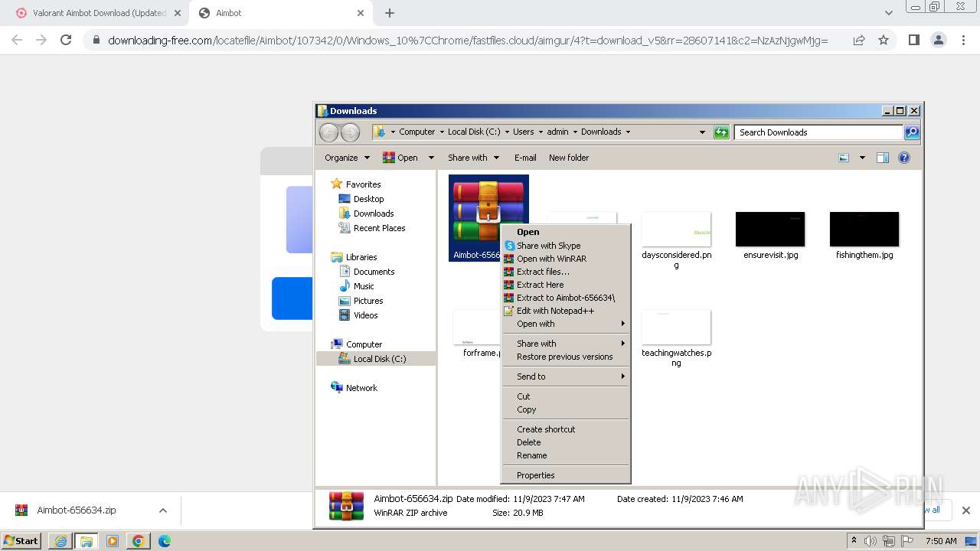Select Share with Skype

coord(565,246)
